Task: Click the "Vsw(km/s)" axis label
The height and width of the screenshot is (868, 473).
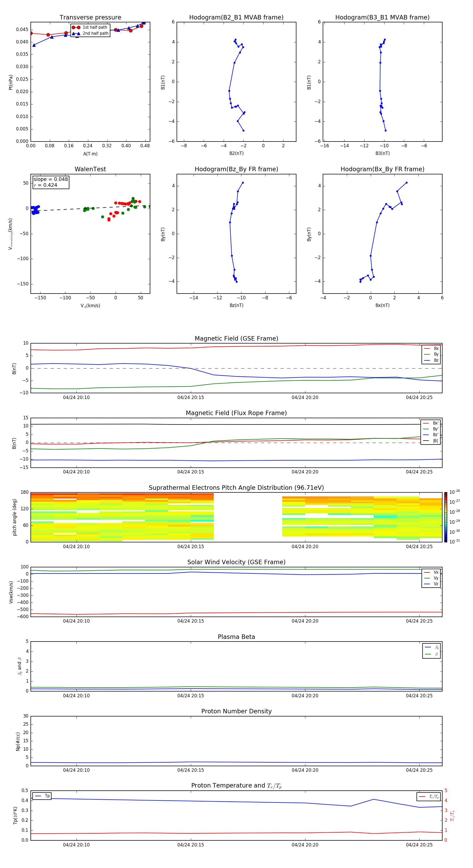Action: [11, 592]
